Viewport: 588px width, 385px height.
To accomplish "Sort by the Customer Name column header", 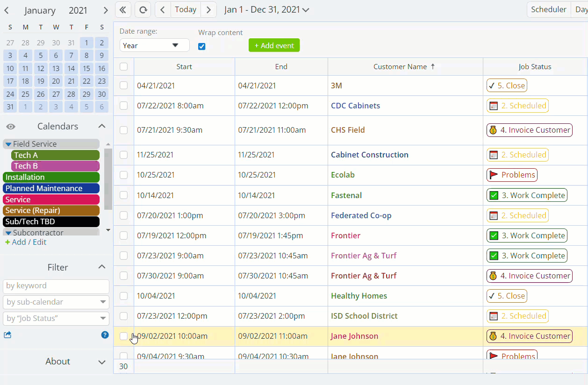I will tap(400, 66).
